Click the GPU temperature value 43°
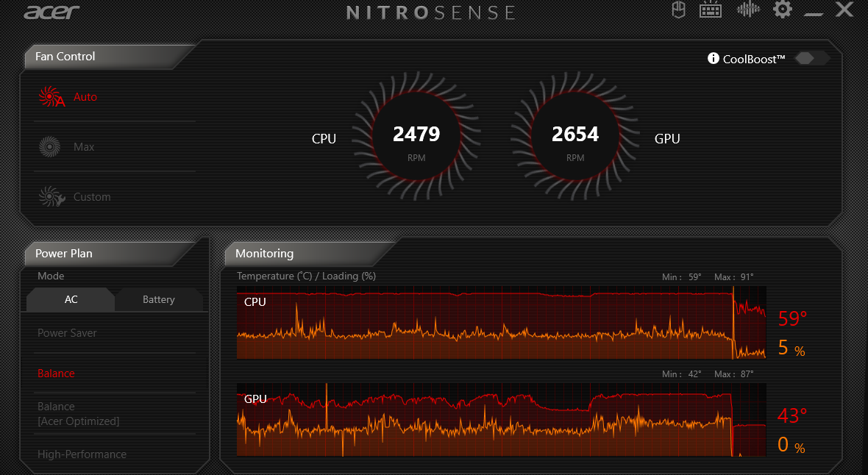Viewport: 868px width, 475px height. (792, 415)
